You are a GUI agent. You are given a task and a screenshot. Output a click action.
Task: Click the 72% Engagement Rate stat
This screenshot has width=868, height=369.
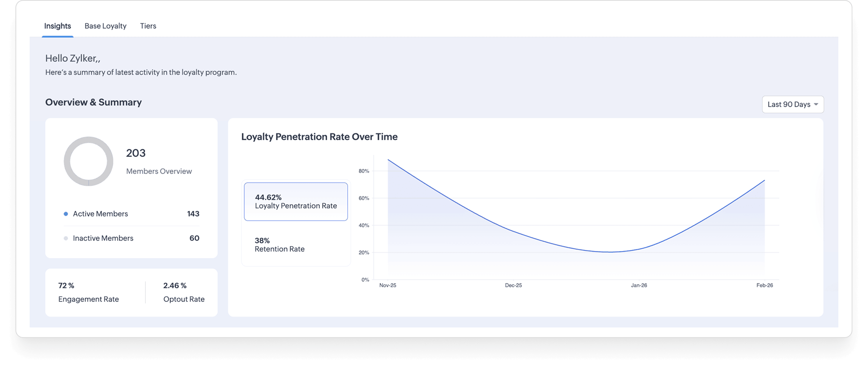(x=89, y=292)
